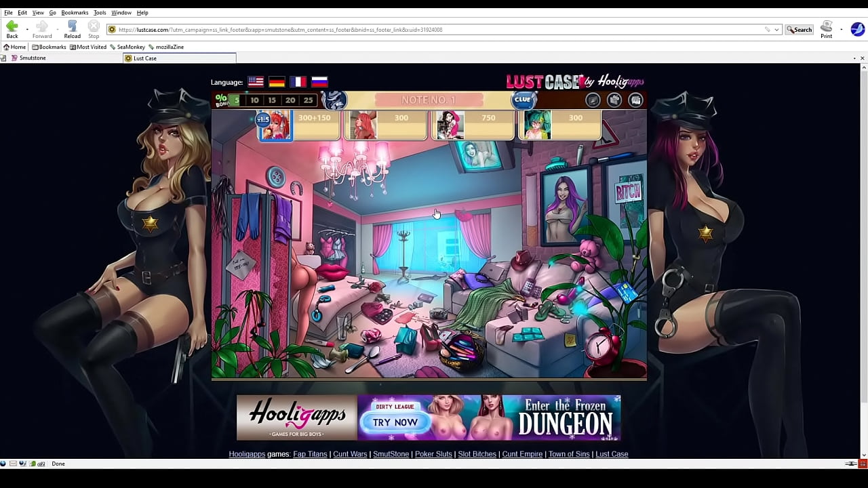
Task: Open the Bookmarks folder on the personal toolbar
Action: tap(49, 47)
